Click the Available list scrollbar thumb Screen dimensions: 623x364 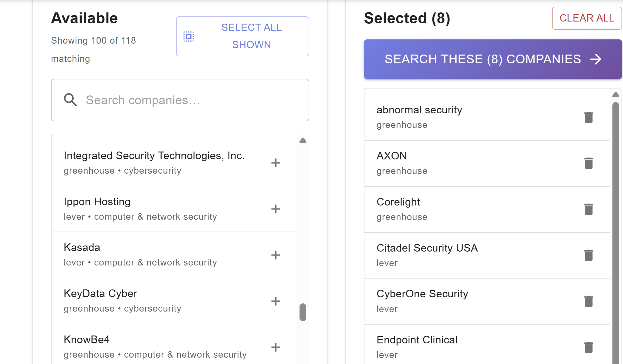[x=303, y=312]
